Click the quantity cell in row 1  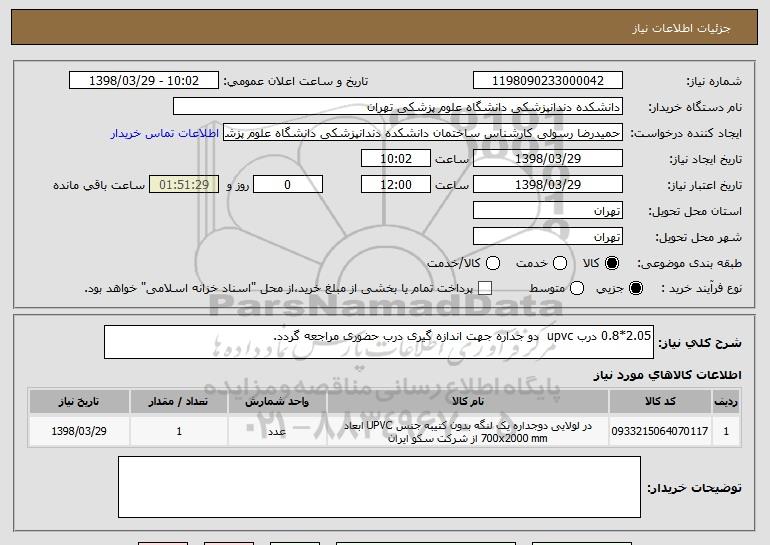coord(179,431)
